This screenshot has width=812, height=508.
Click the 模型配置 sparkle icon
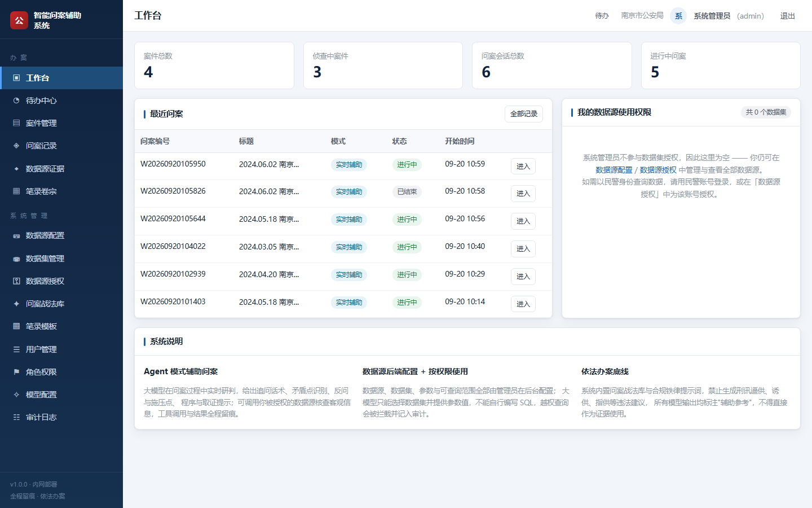click(16, 395)
